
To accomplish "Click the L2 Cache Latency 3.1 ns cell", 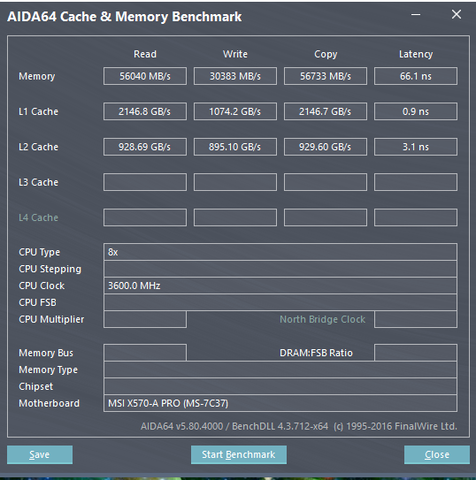I will point(416,147).
